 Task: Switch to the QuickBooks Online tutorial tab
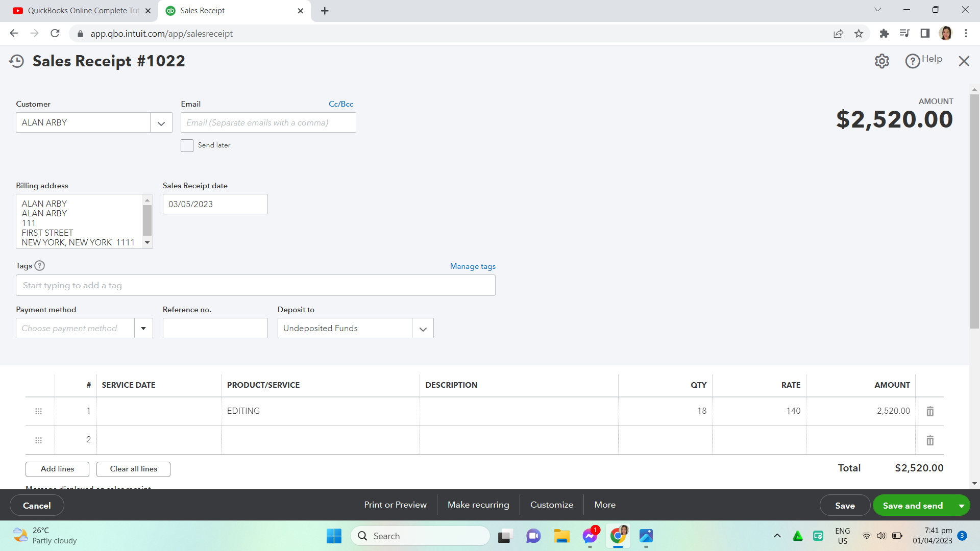pos(82,11)
